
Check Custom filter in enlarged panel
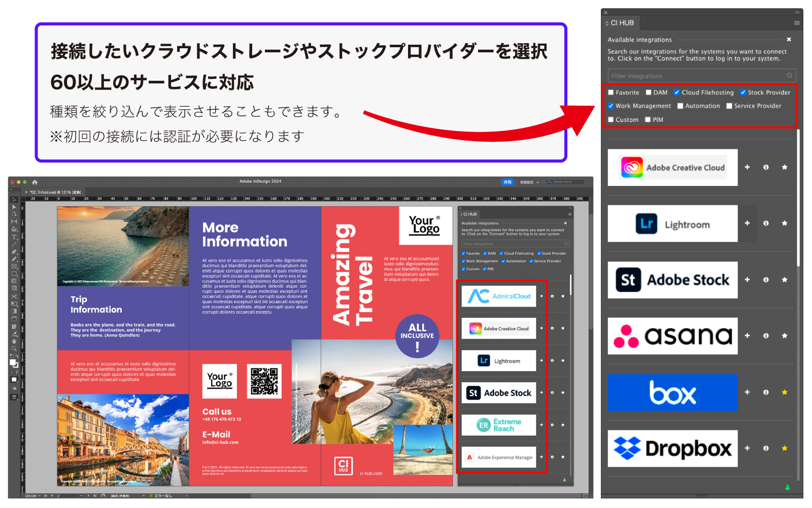611,119
